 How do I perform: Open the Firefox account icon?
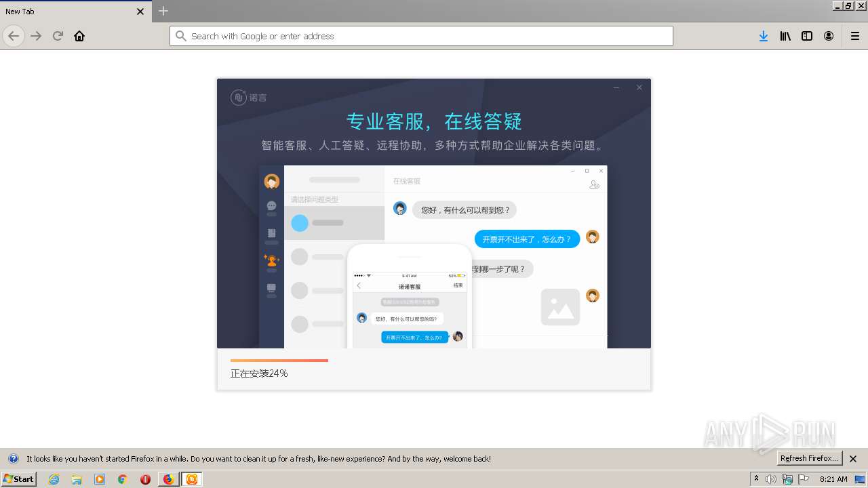tap(829, 36)
